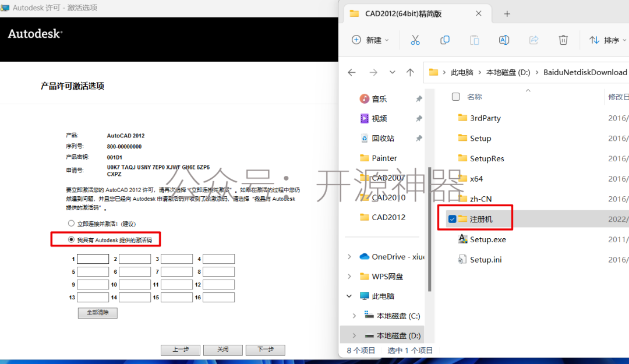This screenshot has height=364, width=629.
Task: Rename the selected folder via the rename icon
Action: pyautogui.click(x=504, y=40)
